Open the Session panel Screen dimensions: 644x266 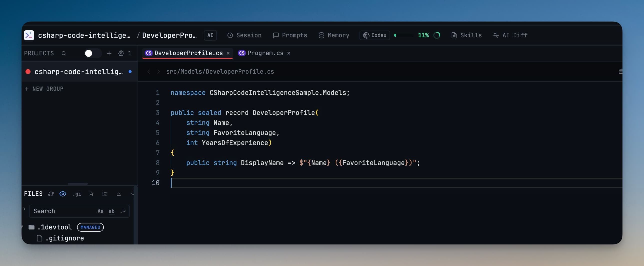[x=244, y=35]
